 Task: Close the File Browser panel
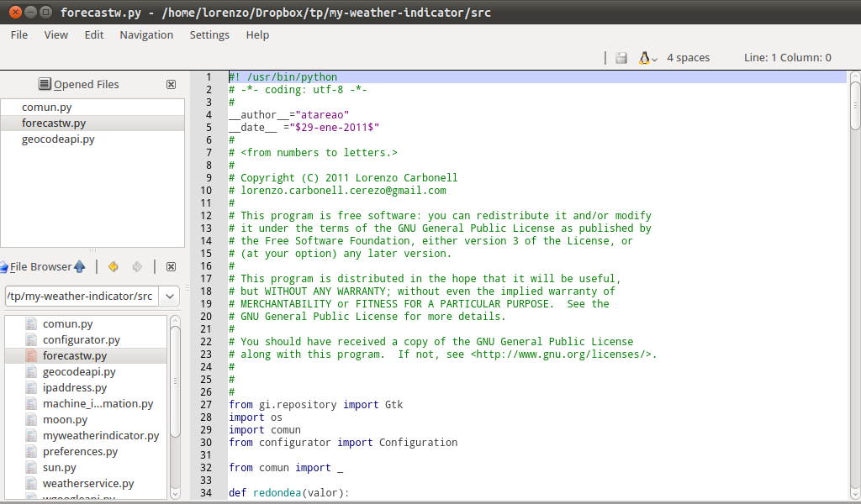coord(172,266)
